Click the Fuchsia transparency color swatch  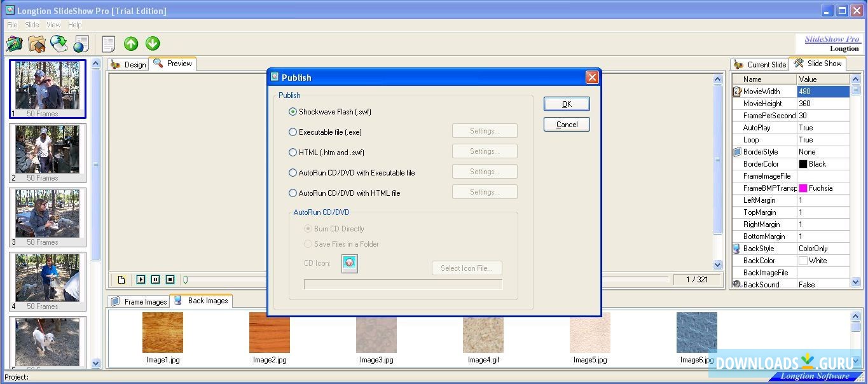click(x=803, y=188)
